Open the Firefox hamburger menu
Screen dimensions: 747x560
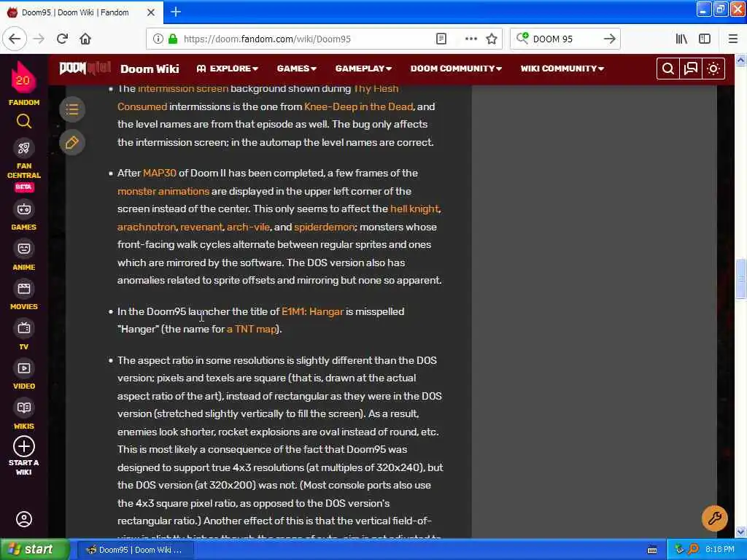point(733,39)
